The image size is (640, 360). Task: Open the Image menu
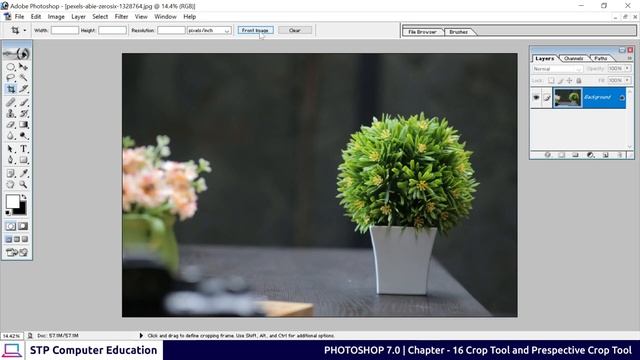tap(56, 17)
